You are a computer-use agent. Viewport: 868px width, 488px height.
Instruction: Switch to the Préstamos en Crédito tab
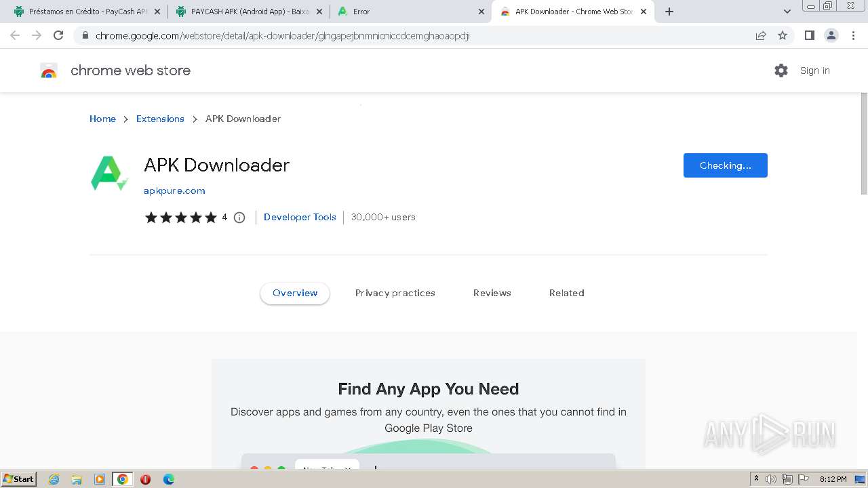86,12
